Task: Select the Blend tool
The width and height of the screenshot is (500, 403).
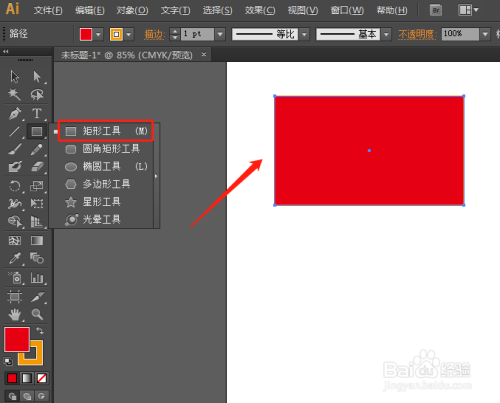Action: [x=37, y=258]
